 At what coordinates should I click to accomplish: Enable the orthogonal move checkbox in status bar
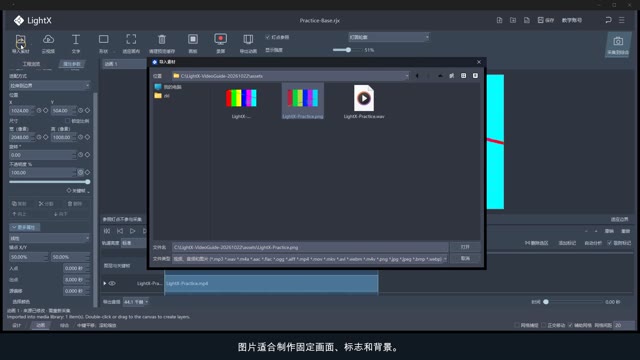pos(544,325)
